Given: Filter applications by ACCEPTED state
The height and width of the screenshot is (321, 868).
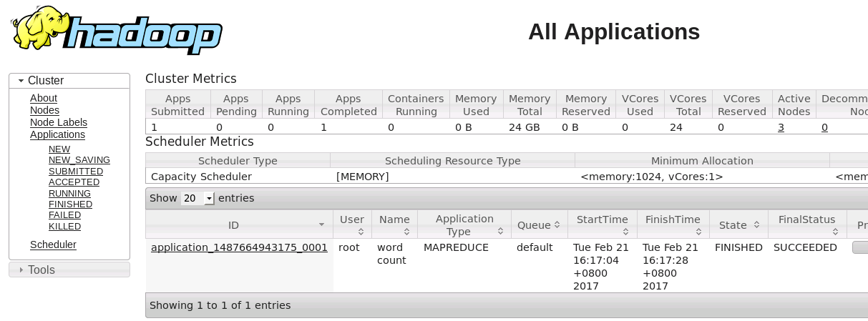Looking at the screenshot, I should 74,182.
